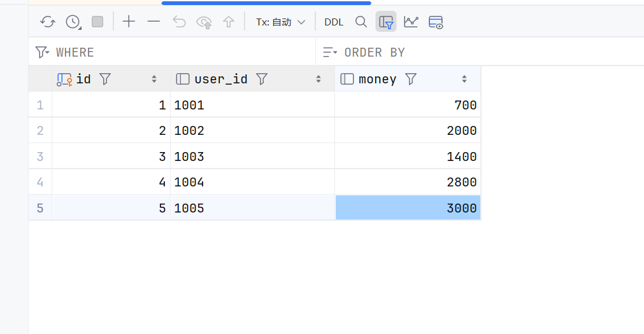
Task: Open the Tx transaction mode dropdown
Action: point(280,22)
